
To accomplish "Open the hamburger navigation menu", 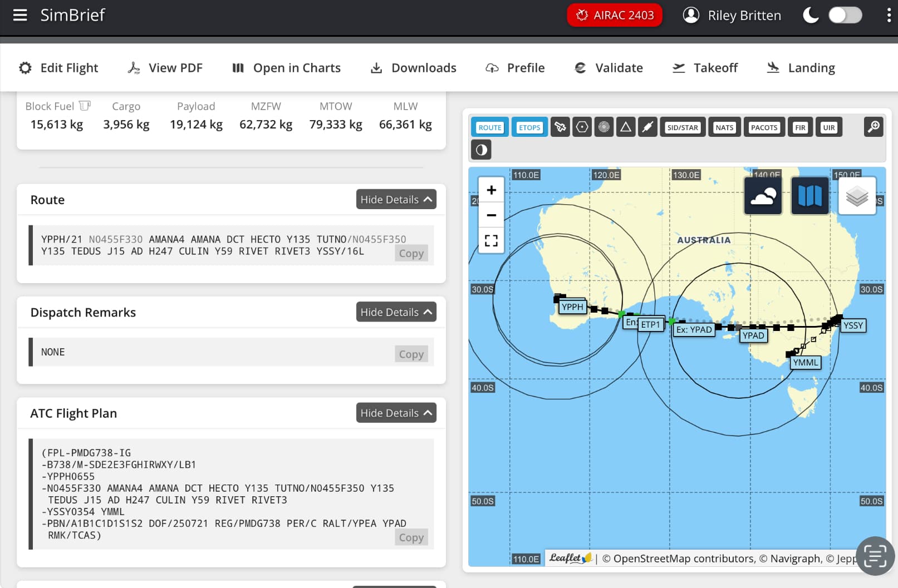I will coord(20,15).
